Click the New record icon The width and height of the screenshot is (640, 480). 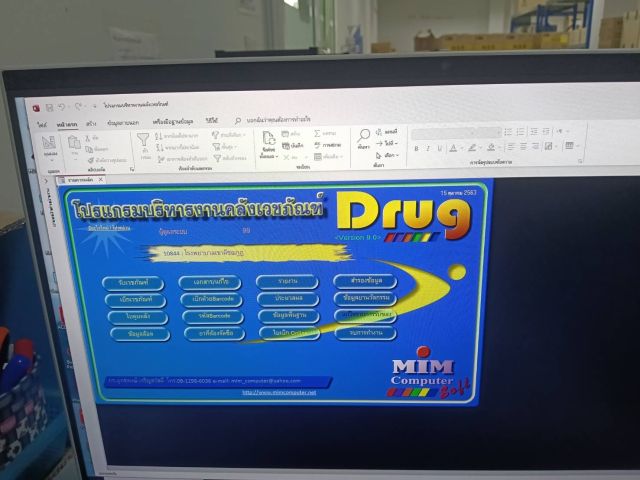coord(286,134)
